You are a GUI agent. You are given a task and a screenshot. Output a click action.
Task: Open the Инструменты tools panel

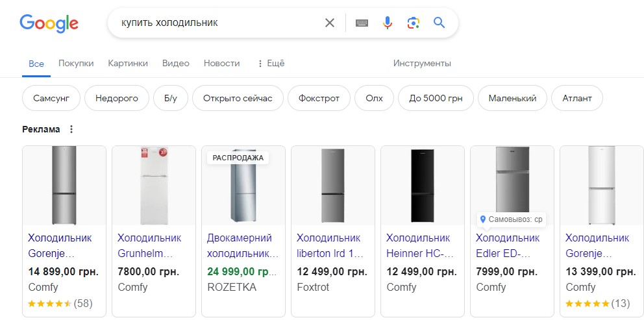pyautogui.click(x=422, y=64)
